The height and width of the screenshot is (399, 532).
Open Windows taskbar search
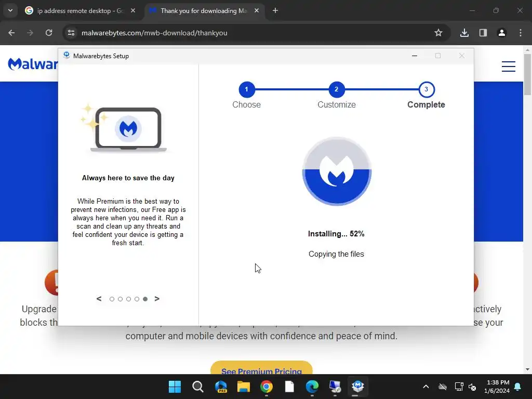(x=198, y=387)
